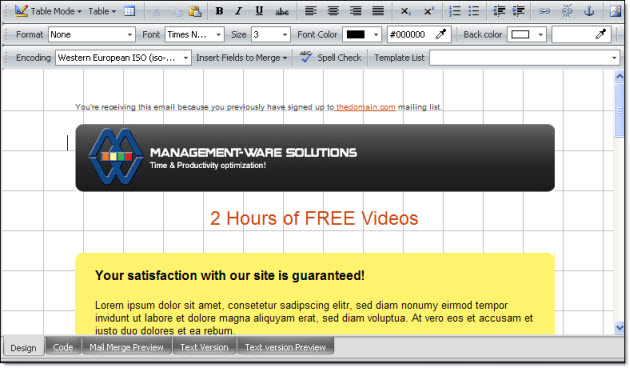Image resolution: width=630 pixels, height=368 pixels.
Task: Toggle underline formatting
Action: (x=259, y=11)
